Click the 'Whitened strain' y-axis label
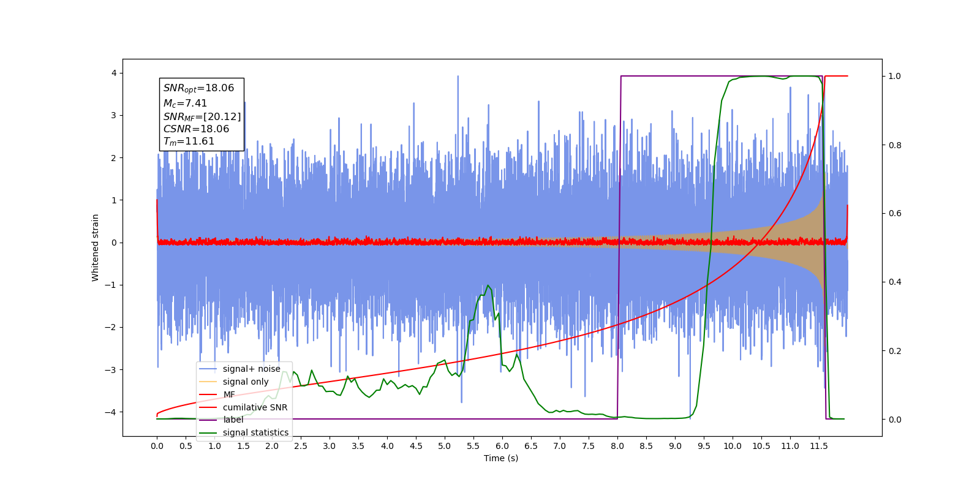Viewport: 980px width, 490px height. coord(95,247)
